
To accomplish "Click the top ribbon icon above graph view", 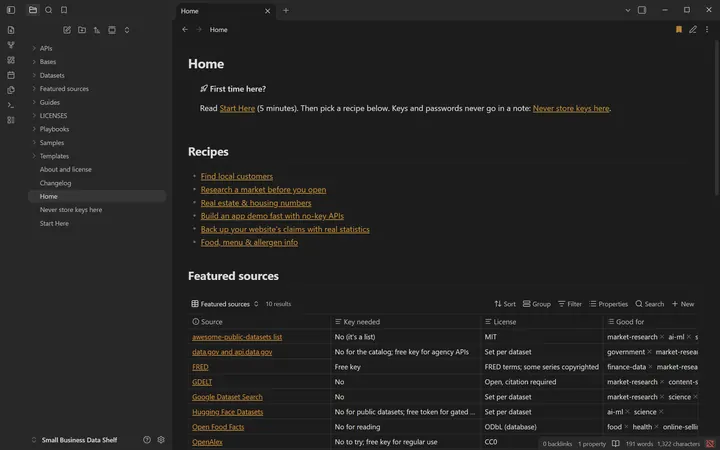I will point(11,30).
